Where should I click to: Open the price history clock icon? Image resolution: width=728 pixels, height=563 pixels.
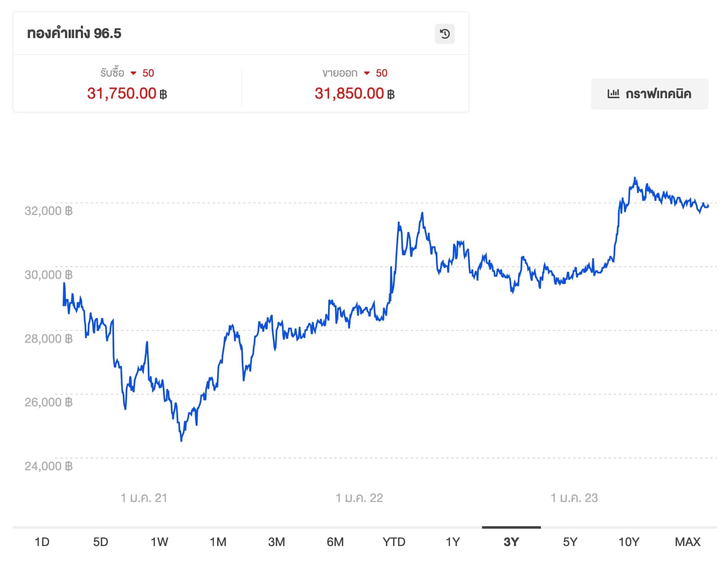tap(445, 34)
